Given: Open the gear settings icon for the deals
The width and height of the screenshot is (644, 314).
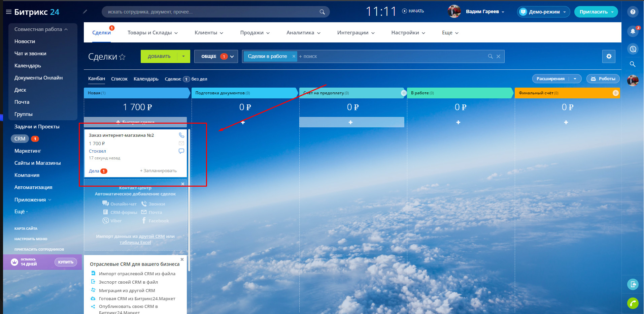Looking at the screenshot, I should tap(609, 56).
